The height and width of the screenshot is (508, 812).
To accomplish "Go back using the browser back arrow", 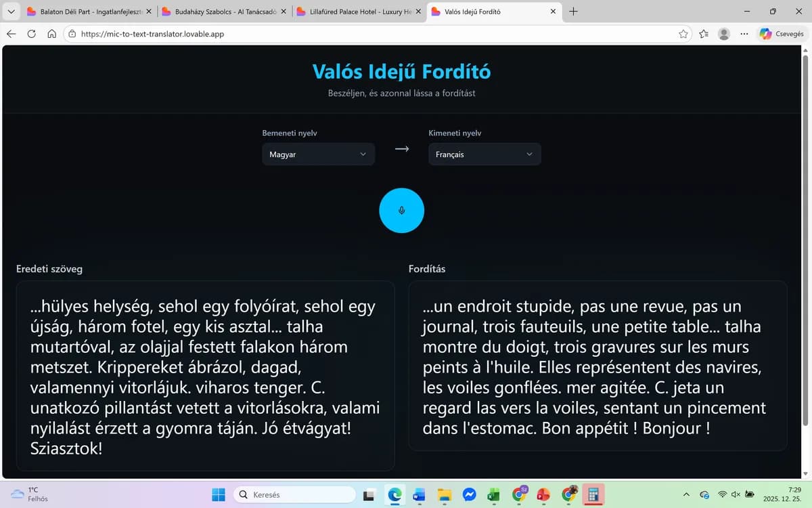I will [x=12, y=34].
